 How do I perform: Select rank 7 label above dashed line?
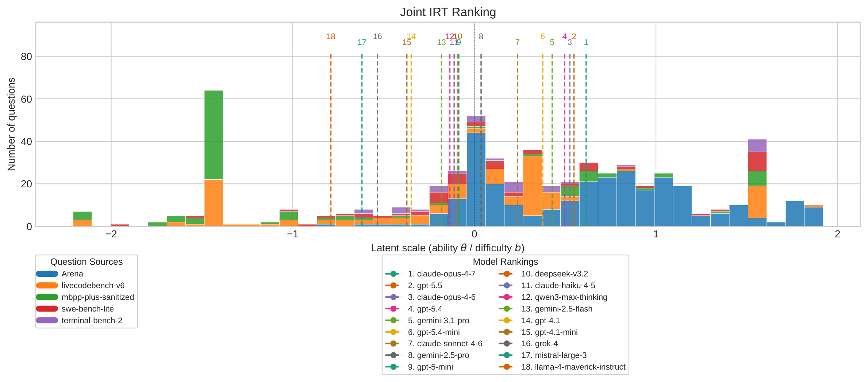click(x=517, y=42)
